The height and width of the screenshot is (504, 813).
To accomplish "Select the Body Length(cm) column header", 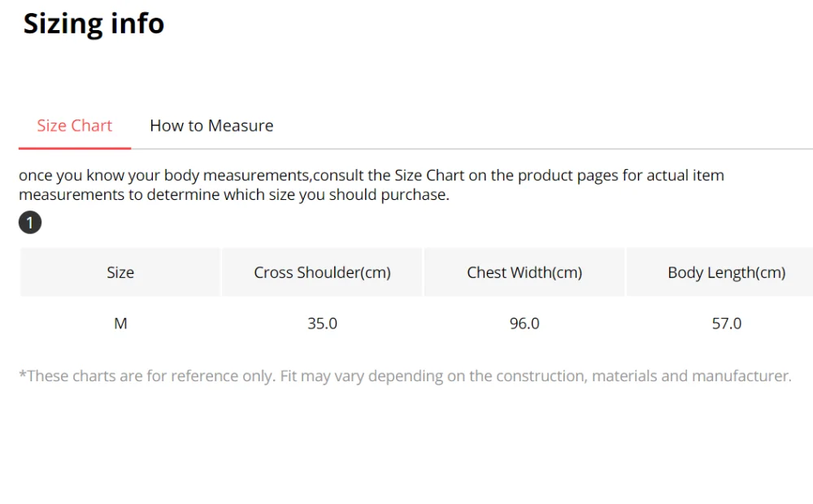I will point(726,273).
